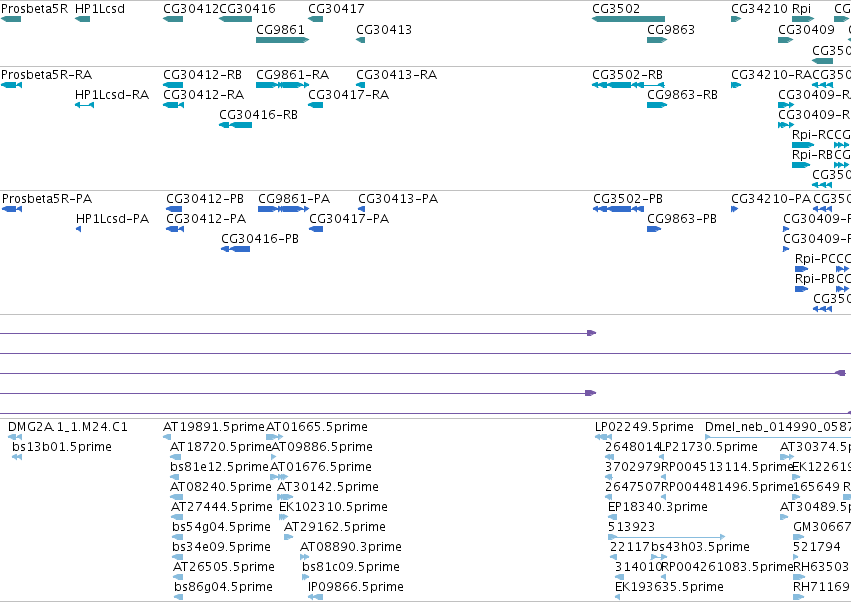The width and height of the screenshot is (851, 602).
Task: Select the CG34210-RA transcript label
Action: pos(771,74)
